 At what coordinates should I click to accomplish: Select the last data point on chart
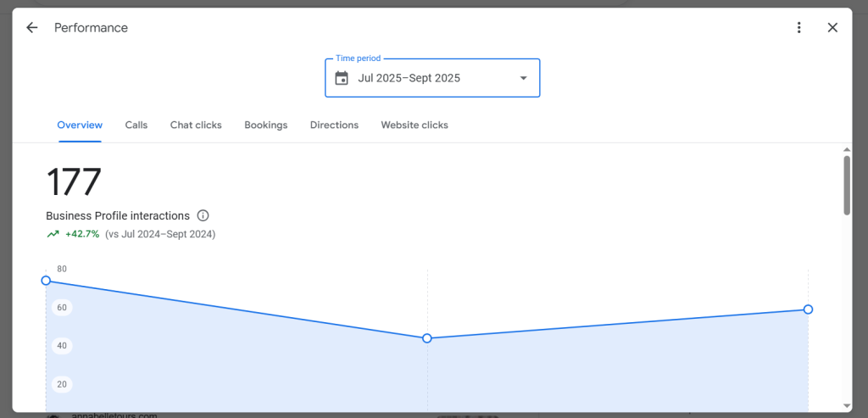tap(808, 309)
